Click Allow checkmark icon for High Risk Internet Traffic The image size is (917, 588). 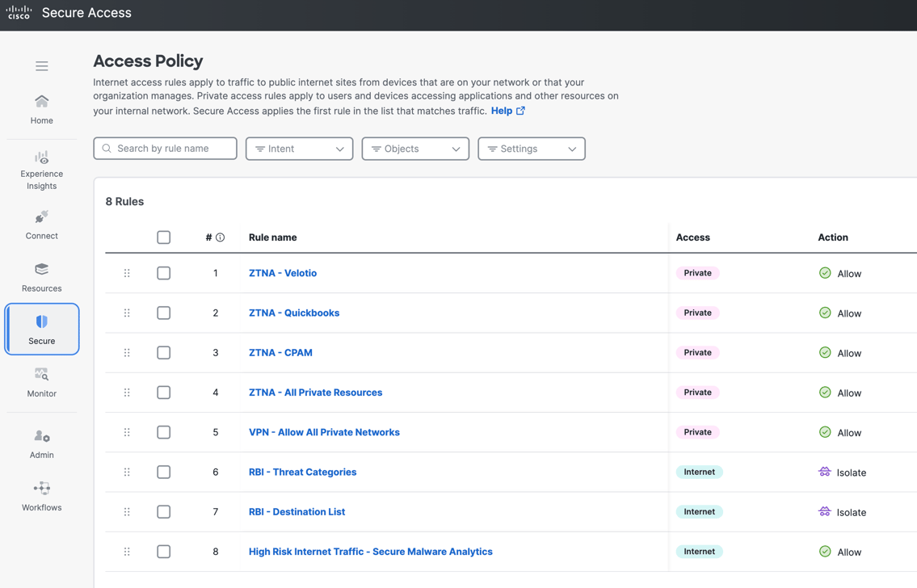[825, 551]
